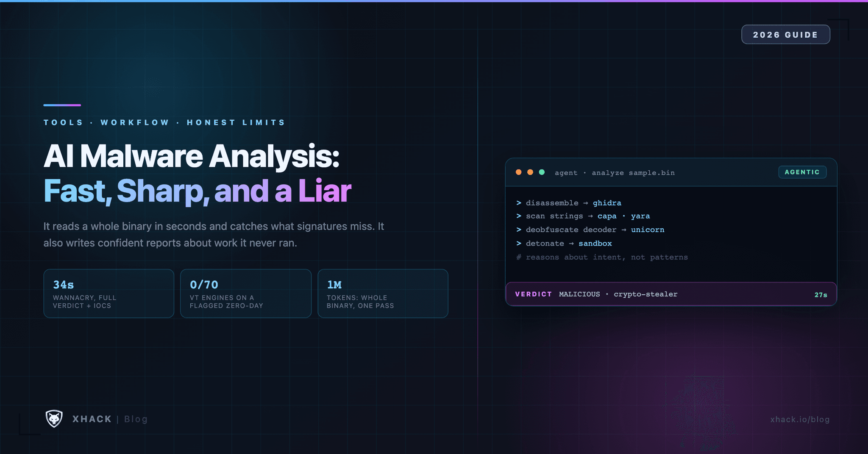Click the AGENTIC tag in terminal header

pyautogui.click(x=802, y=172)
